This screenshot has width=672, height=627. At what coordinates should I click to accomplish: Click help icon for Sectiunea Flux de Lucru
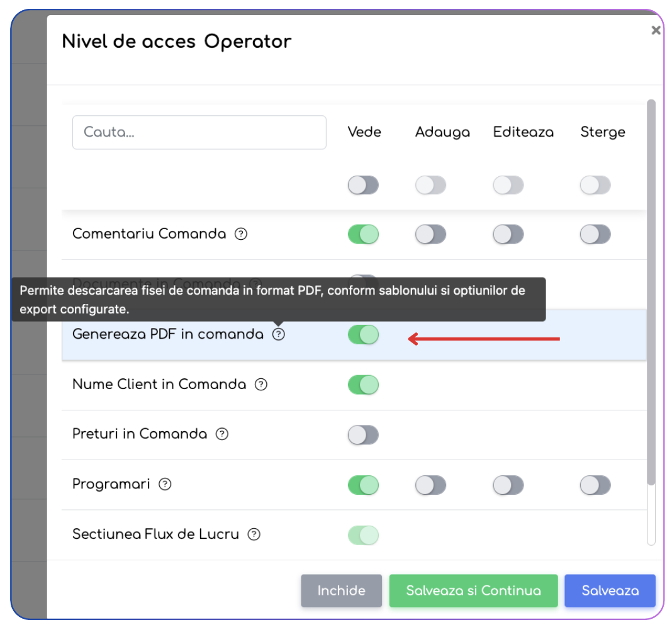[254, 534]
